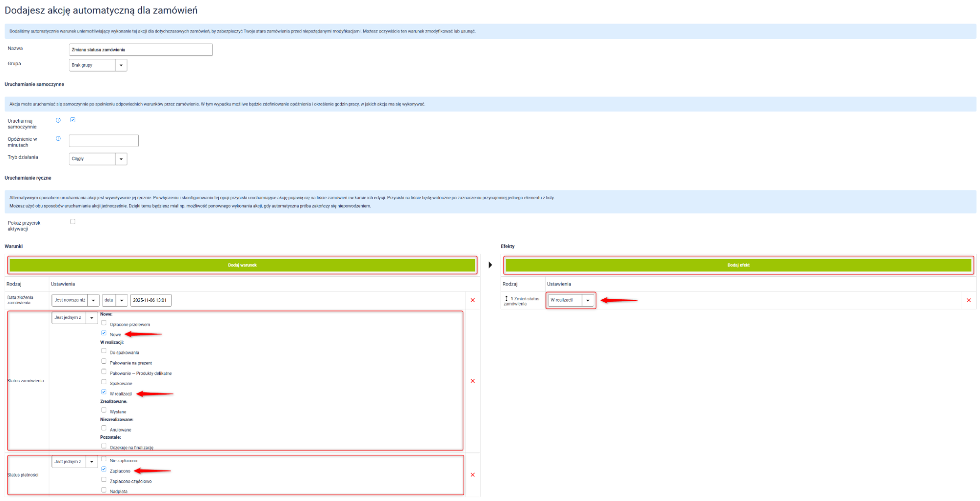The height and width of the screenshot is (501, 980).
Task: Delete the Status płatności condition row
Action: pyautogui.click(x=473, y=475)
